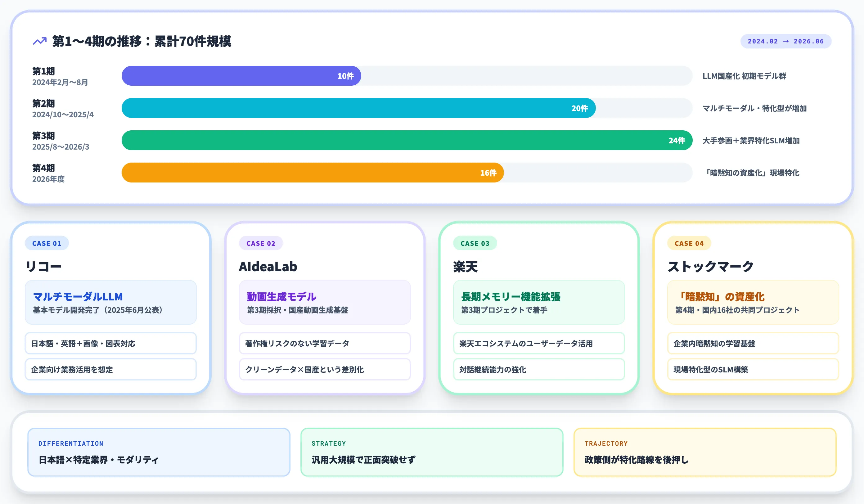Click the text 第3期プロジェクトで着手
Screen dimensions: 864x504
point(504,310)
